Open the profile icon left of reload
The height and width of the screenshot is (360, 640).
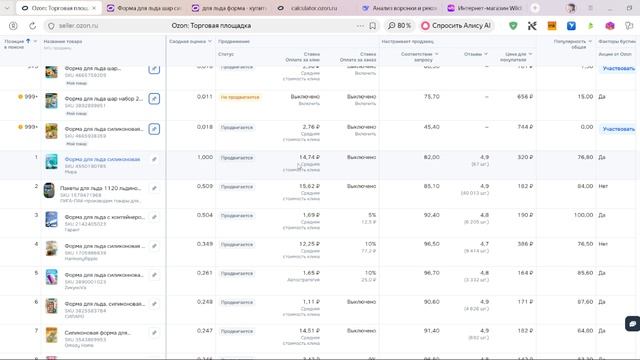tap(13, 26)
